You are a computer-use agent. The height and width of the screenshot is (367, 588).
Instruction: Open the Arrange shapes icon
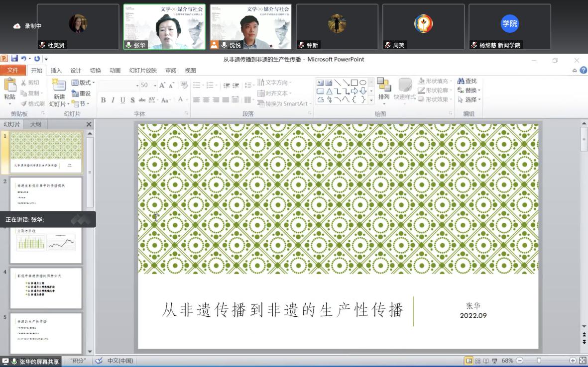pyautogui.click(x=383, y=86)
